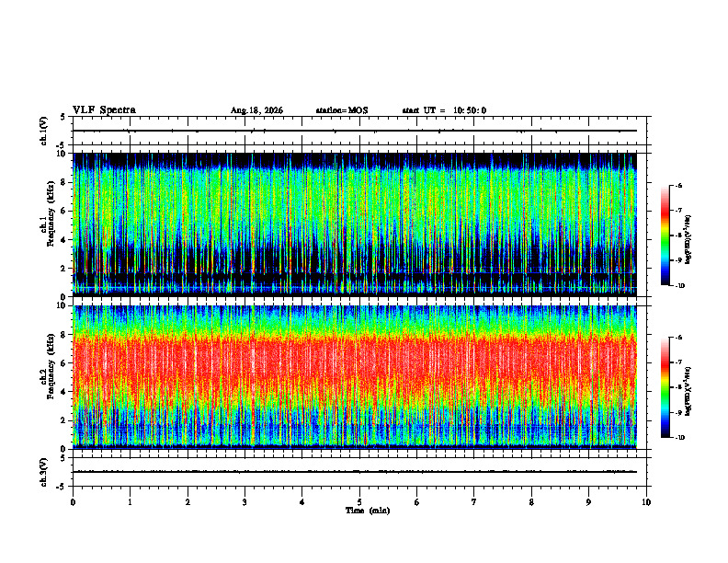Click time axis tick label 4
Image resolution: width=728 pixels, height=563 pixels.
(302, 502)
